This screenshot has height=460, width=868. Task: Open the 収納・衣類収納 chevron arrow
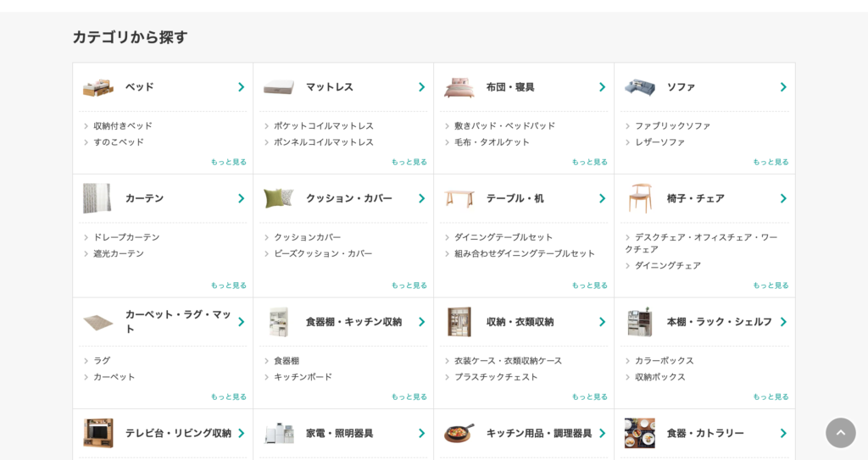(x=602, y=322)
